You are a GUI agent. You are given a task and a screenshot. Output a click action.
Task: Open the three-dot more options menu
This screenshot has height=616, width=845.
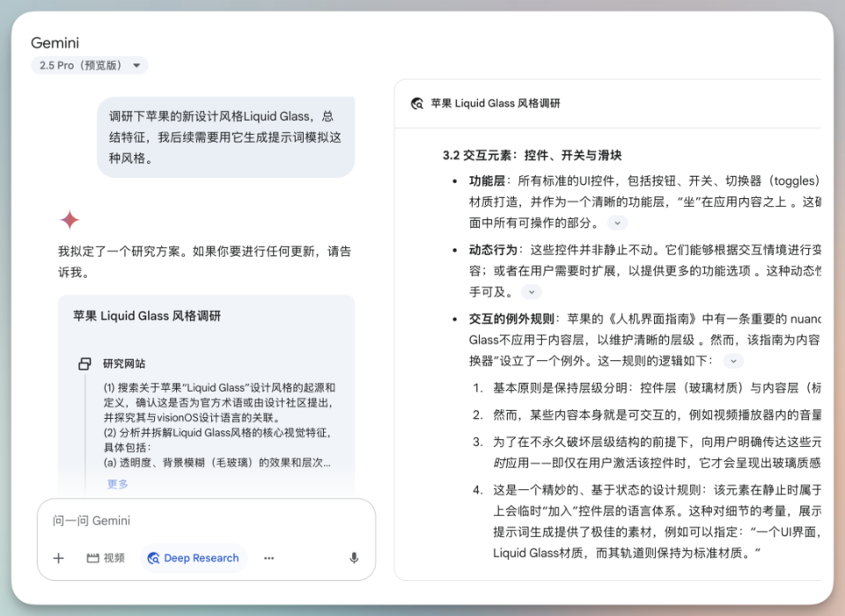[x=269, y=558]
